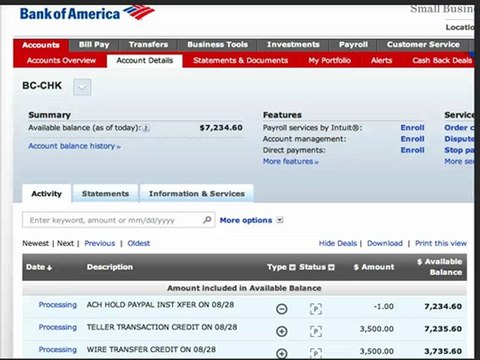This screenshot has height=360, width=480.
Task: Click the search magnifier icon
Action: pos(207,220)
